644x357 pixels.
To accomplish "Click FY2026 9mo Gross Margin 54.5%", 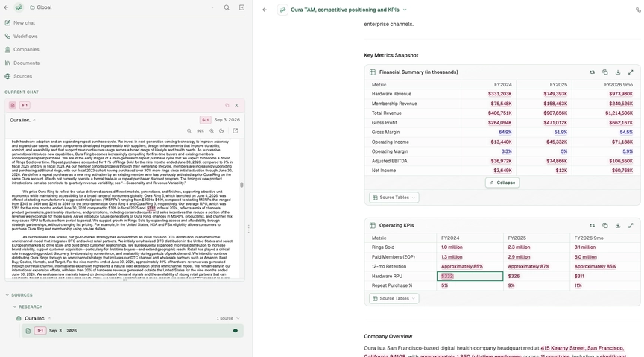I will click(626, 132).
